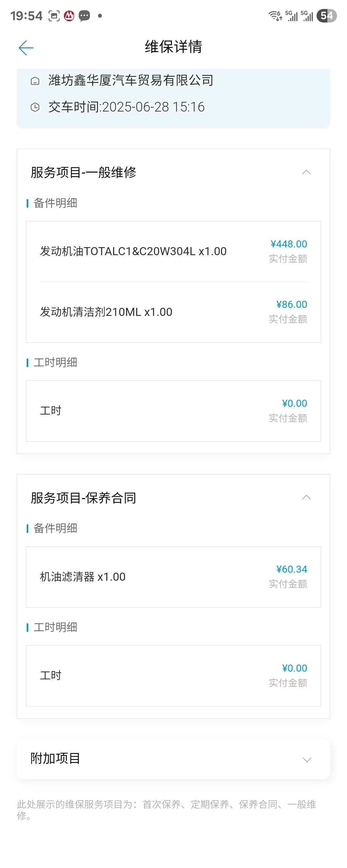
Task: Tap the battery level indicator
Action: (326, 16)
